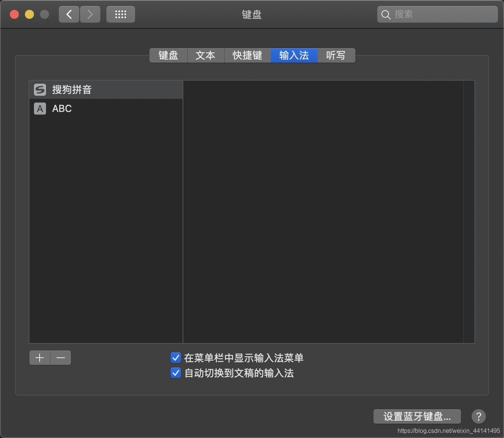Go forward with the right chevron button
This screenshot has height=438, width=504.
90,14
